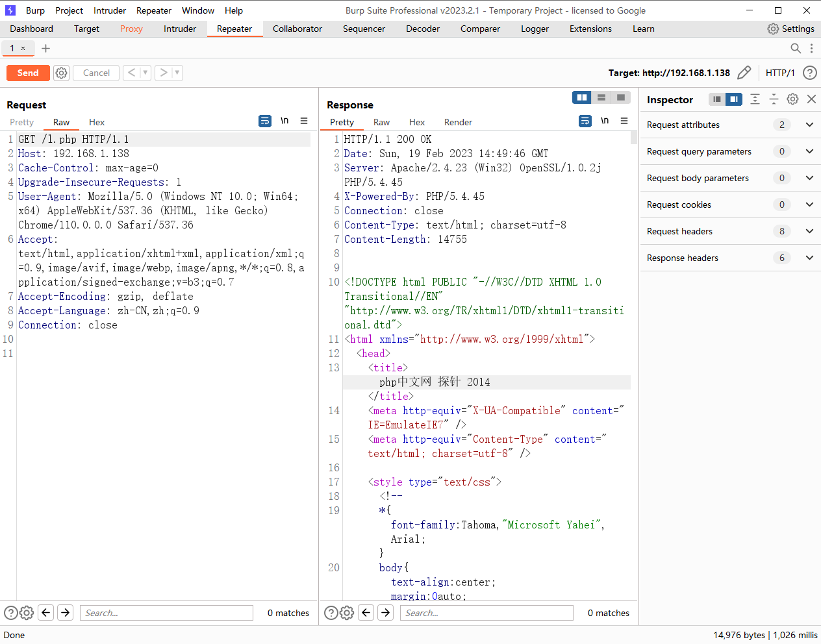
Task: Open the Collaborator tab
Action: pyautogui.click(x=297, y=29)
